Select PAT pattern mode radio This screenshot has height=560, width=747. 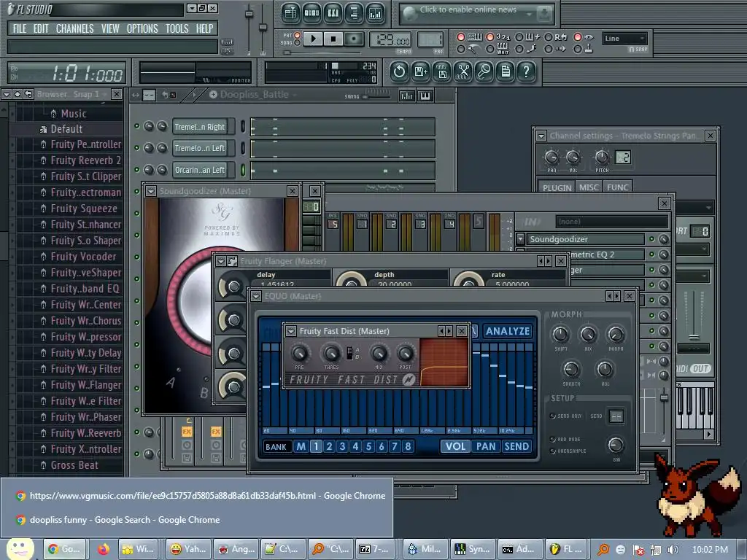tap(298, 35)
